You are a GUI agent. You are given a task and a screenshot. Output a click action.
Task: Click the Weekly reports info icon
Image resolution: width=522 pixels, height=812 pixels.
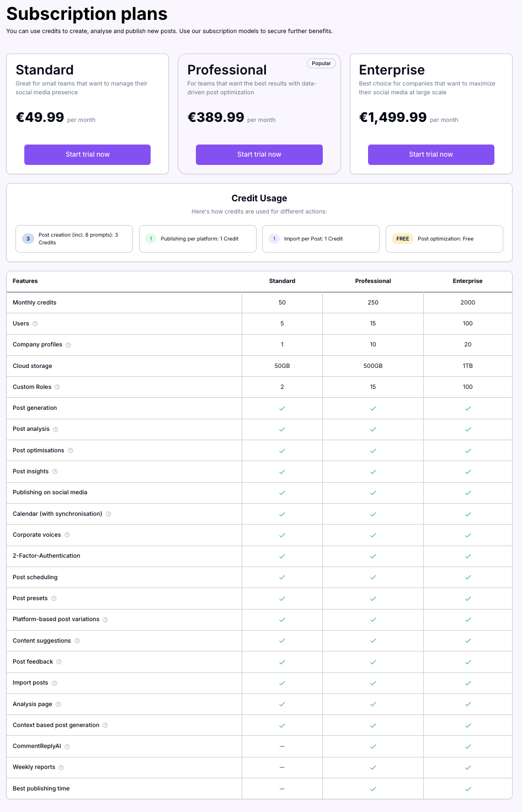61,768
